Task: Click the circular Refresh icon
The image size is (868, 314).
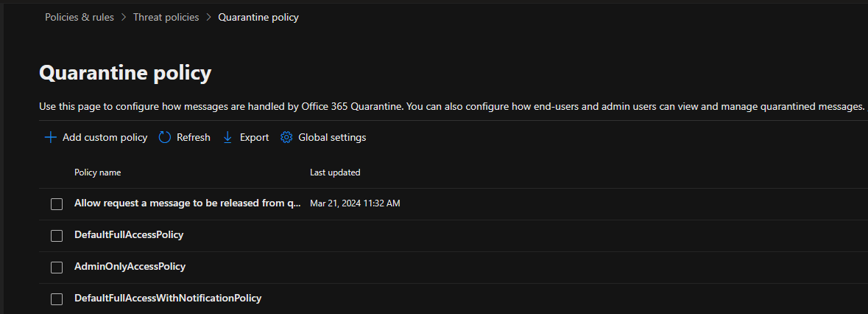Action: [165, 137]
